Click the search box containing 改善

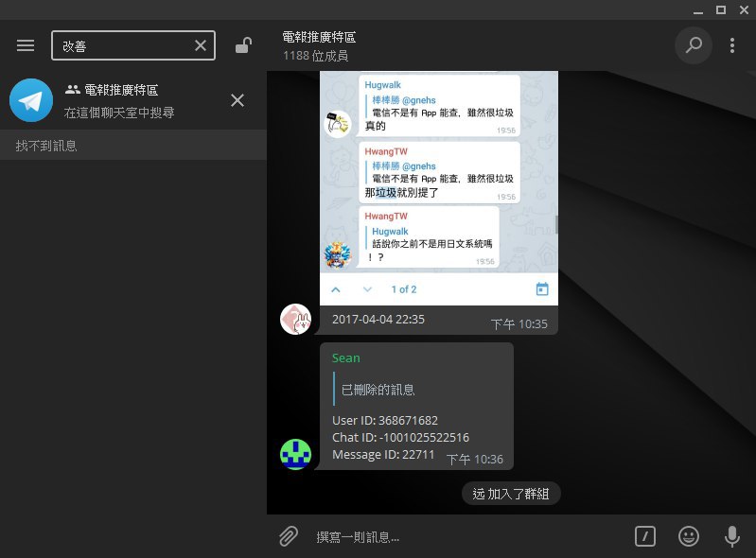pyautogui.click(x=123, y=45)
